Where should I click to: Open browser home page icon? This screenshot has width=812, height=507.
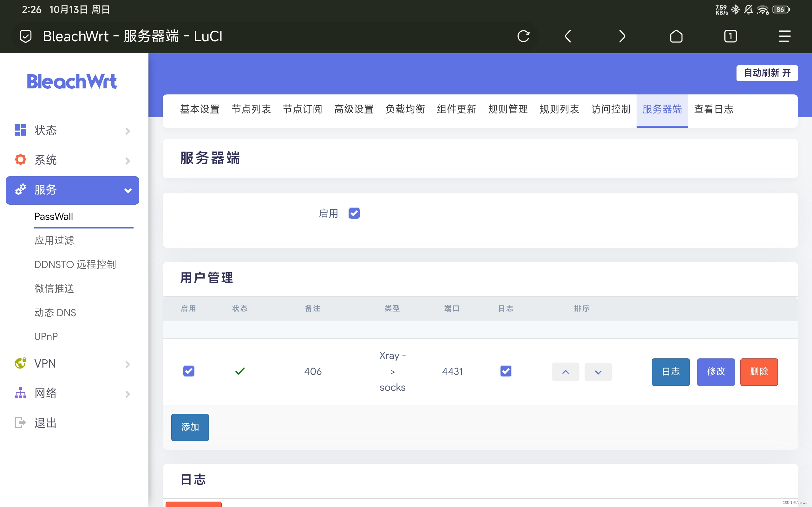(676, 36)
